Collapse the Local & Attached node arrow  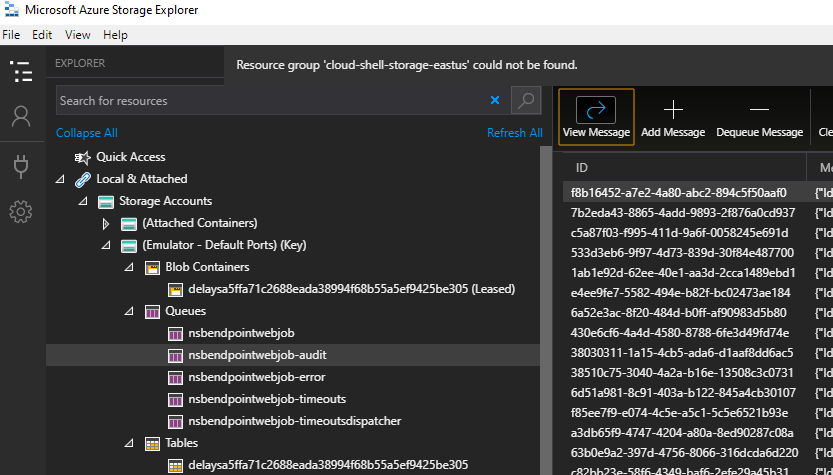[x=60, y=180]
